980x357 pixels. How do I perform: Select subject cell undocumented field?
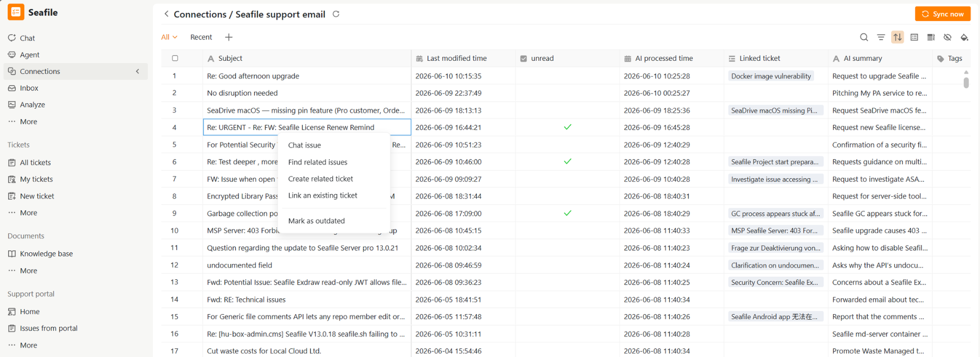(x=307, y=265)
